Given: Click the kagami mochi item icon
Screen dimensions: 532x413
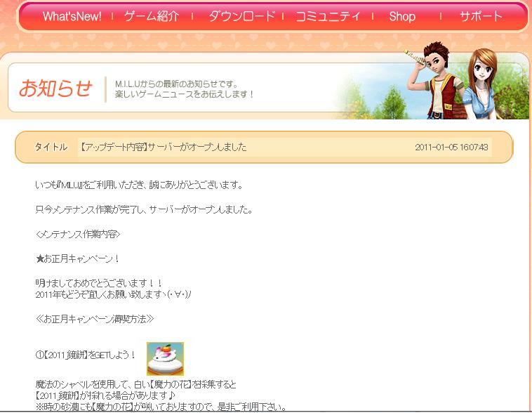Looking at the screenshot, I should (165, 359).
